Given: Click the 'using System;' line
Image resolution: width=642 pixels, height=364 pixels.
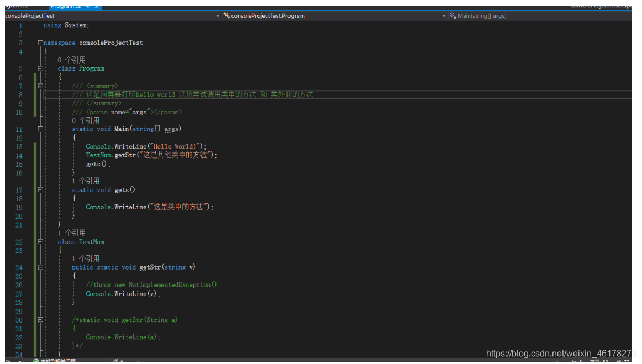Looking at the screenshot, I should click(66, 25).
